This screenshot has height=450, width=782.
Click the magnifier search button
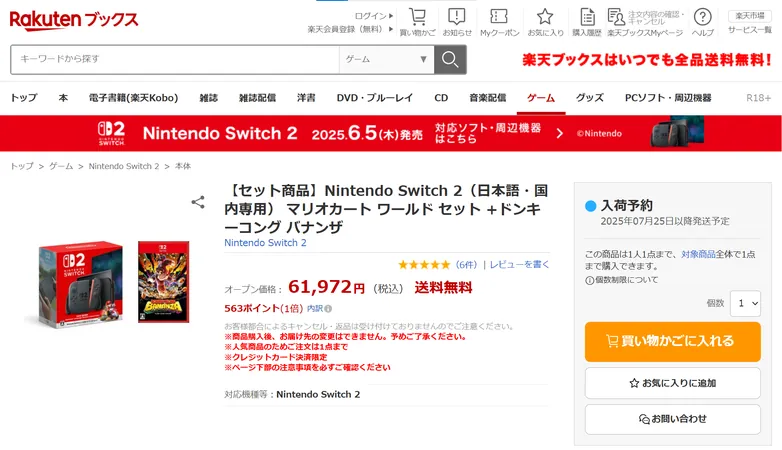(x=450, y=59)
